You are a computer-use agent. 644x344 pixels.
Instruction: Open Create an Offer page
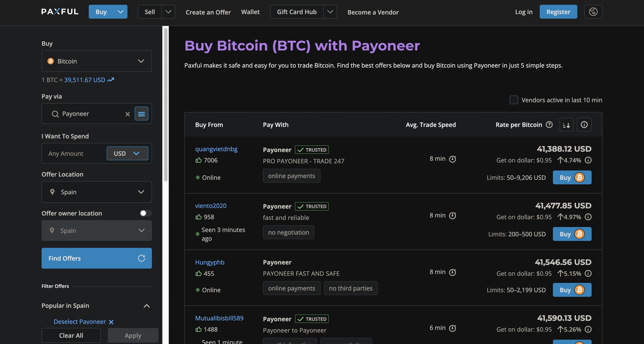coord(208,12)
